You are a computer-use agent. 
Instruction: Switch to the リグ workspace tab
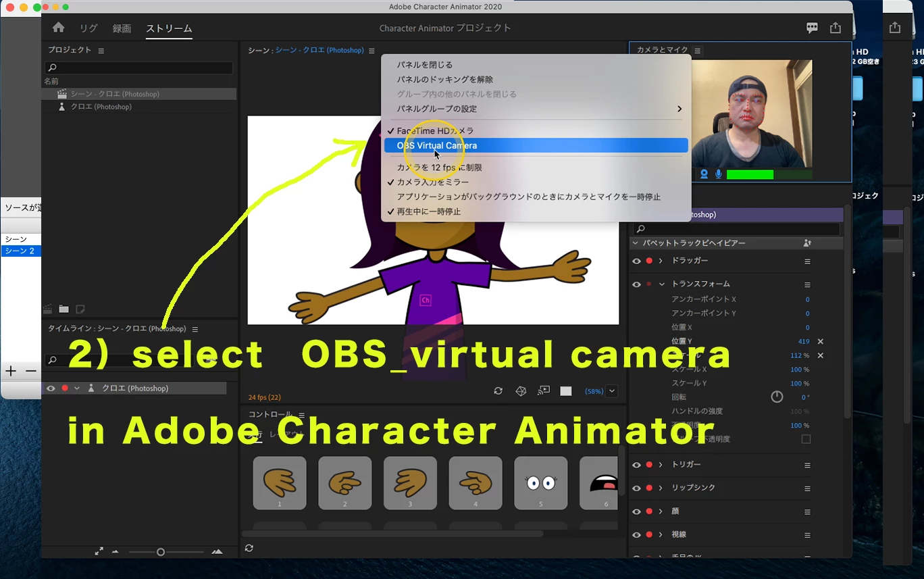88,28
